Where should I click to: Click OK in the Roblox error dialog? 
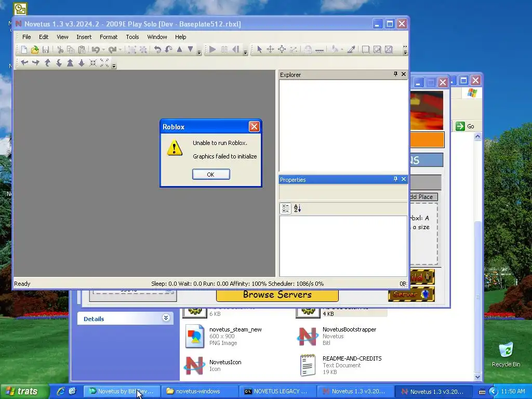211,175
